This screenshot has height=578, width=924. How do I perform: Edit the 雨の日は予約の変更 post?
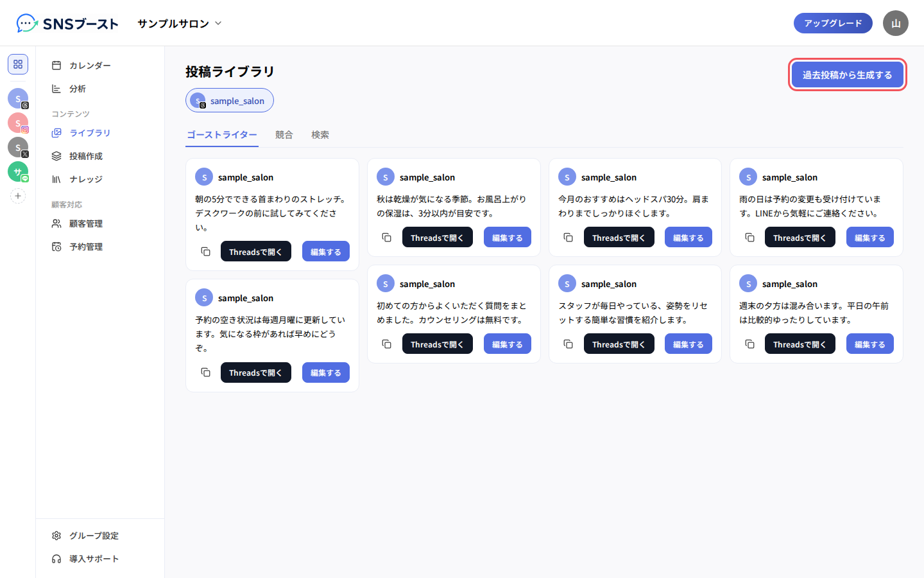pos(870,238)
